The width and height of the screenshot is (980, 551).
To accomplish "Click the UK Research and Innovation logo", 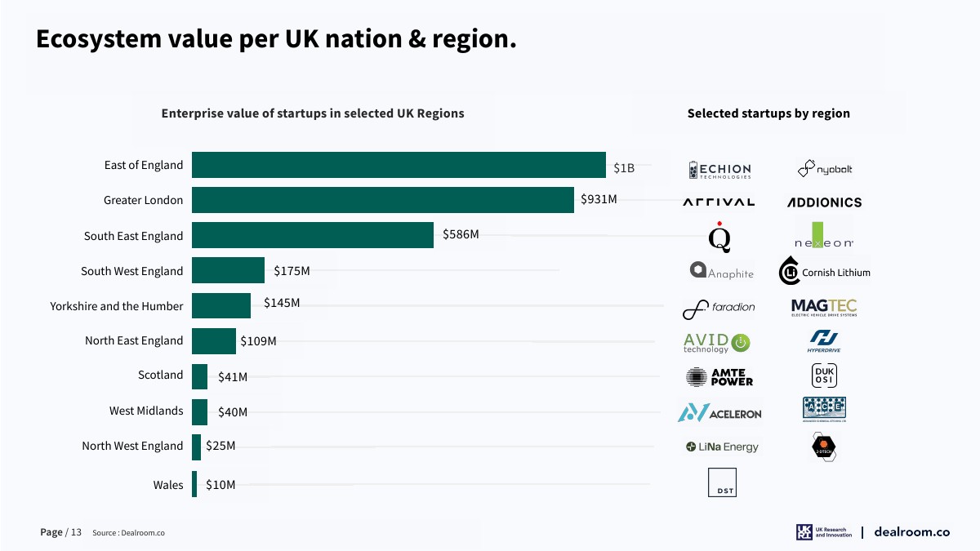I will 823,532.
